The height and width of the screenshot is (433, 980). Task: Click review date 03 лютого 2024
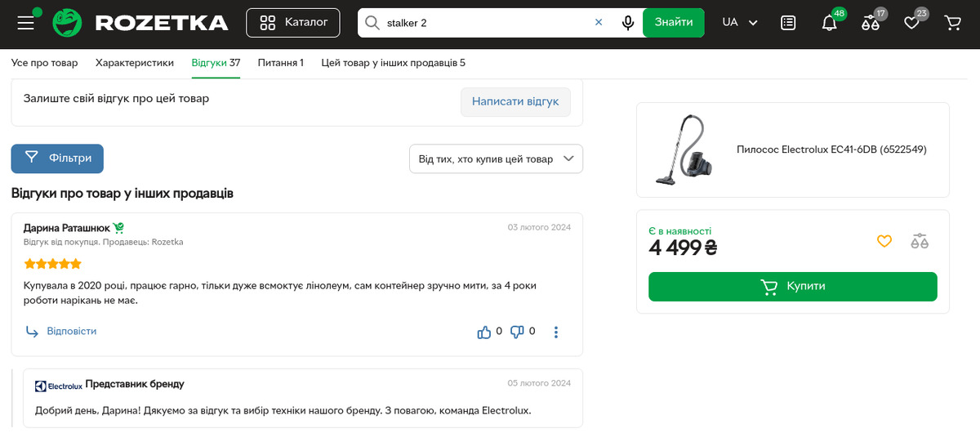coord(539,227)
